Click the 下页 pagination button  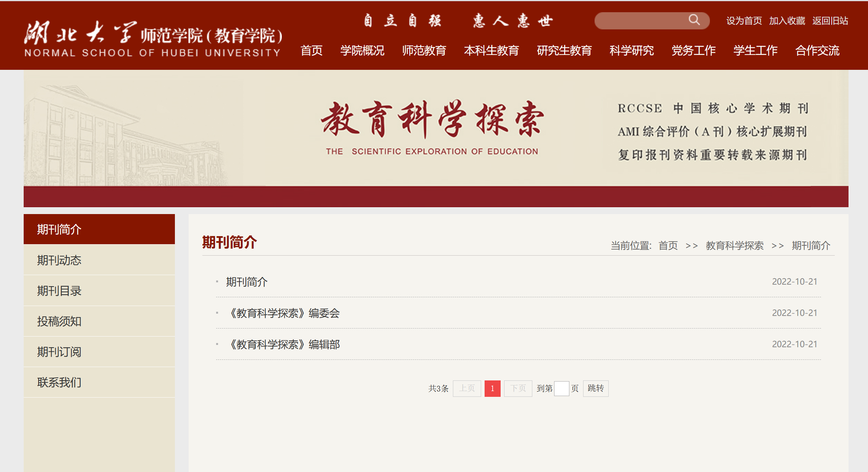coord(518,388)
